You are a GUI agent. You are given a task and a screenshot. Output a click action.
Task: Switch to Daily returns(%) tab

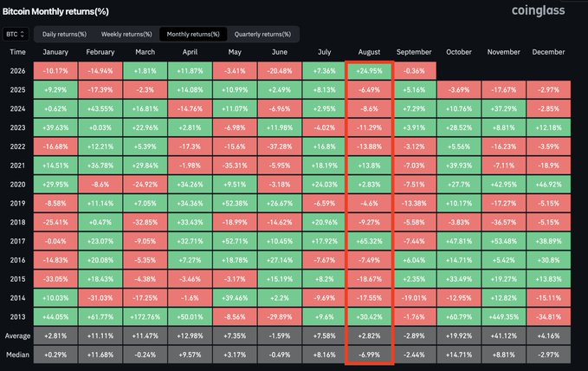[x=64, y=34]
